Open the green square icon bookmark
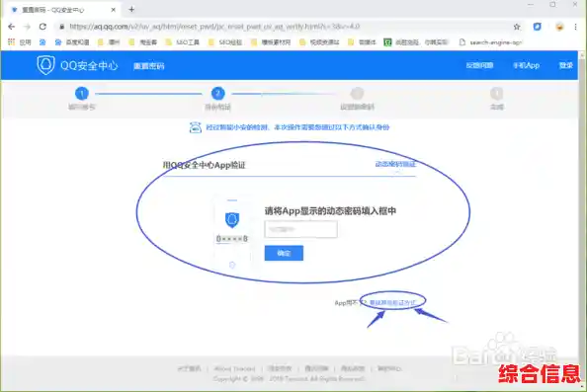 387,42
